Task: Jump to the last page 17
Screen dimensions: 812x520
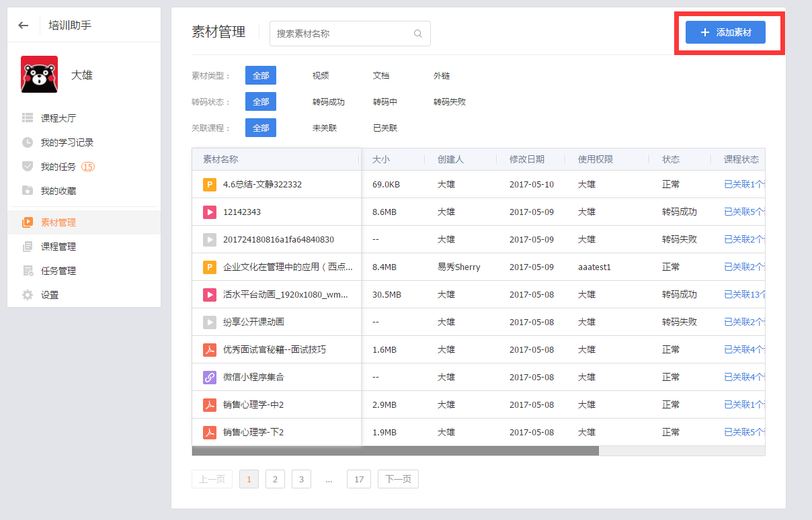Action: click(359, 479)
